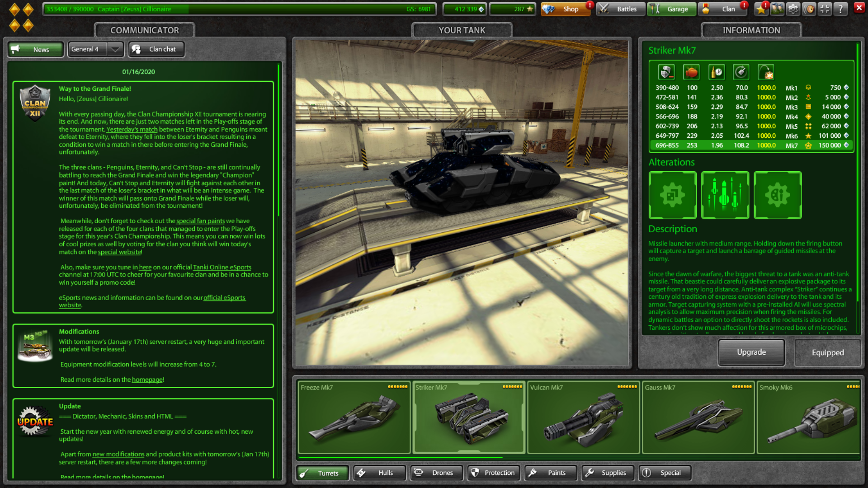Expand the General 4 chat dropdown arrow

click(x=115, y=49)
